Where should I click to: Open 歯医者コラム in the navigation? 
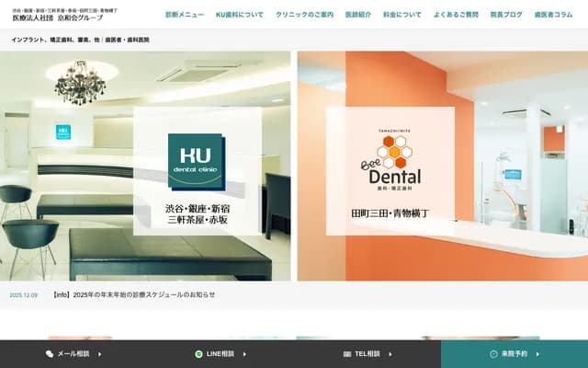click(553, 15)
